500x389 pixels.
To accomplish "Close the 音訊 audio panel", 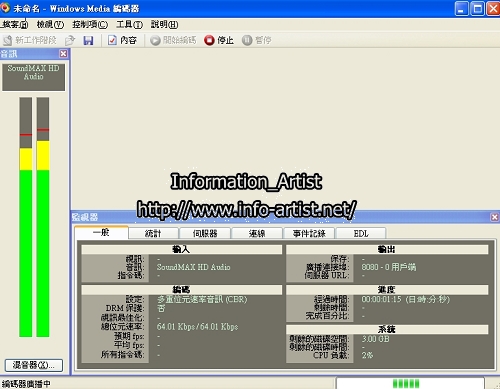I will (x=63, y=54).
